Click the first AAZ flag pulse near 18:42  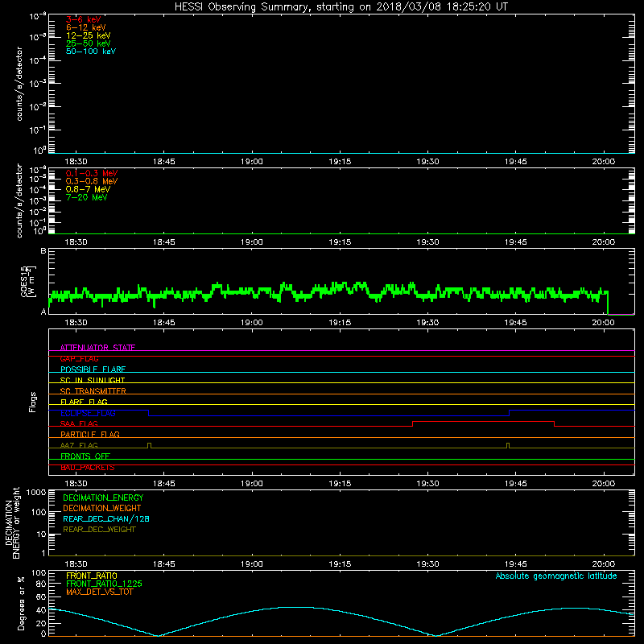coord(150,445)
